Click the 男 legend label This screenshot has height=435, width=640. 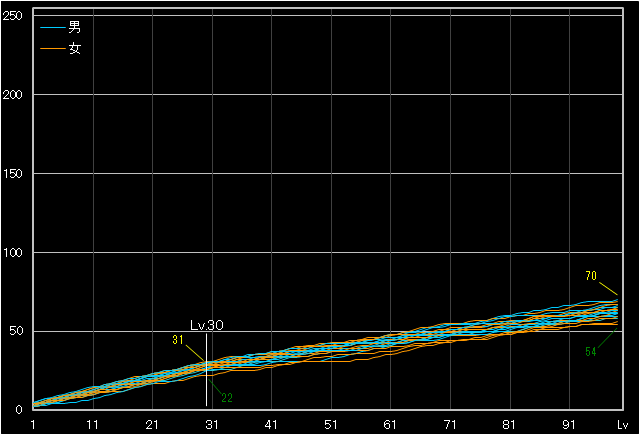75,27
